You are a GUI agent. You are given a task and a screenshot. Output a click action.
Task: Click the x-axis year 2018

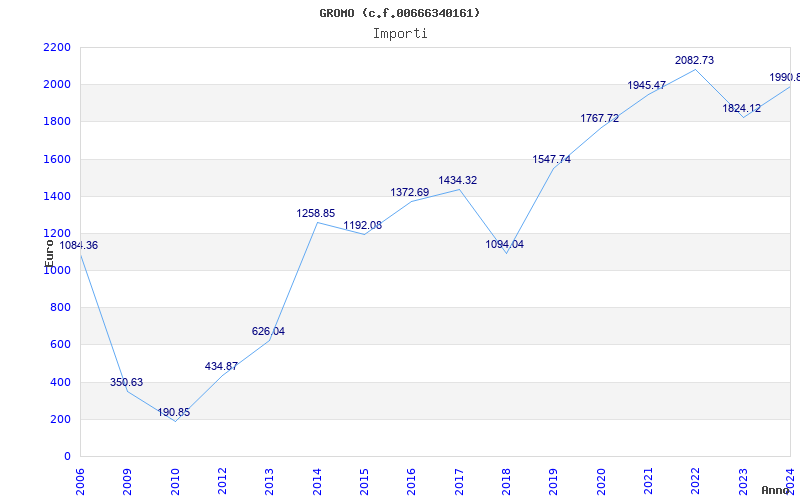[506, 482]
